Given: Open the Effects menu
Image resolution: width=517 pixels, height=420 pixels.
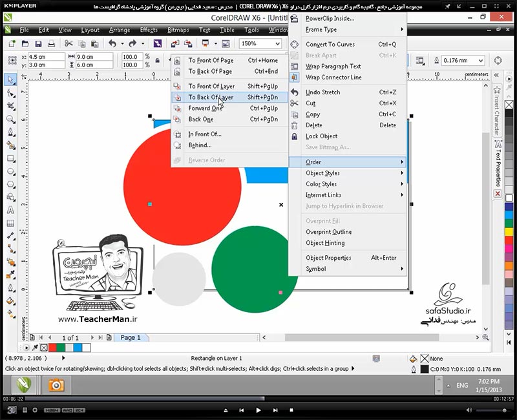Looking at the screenshot, I should (x=149, y=30).
